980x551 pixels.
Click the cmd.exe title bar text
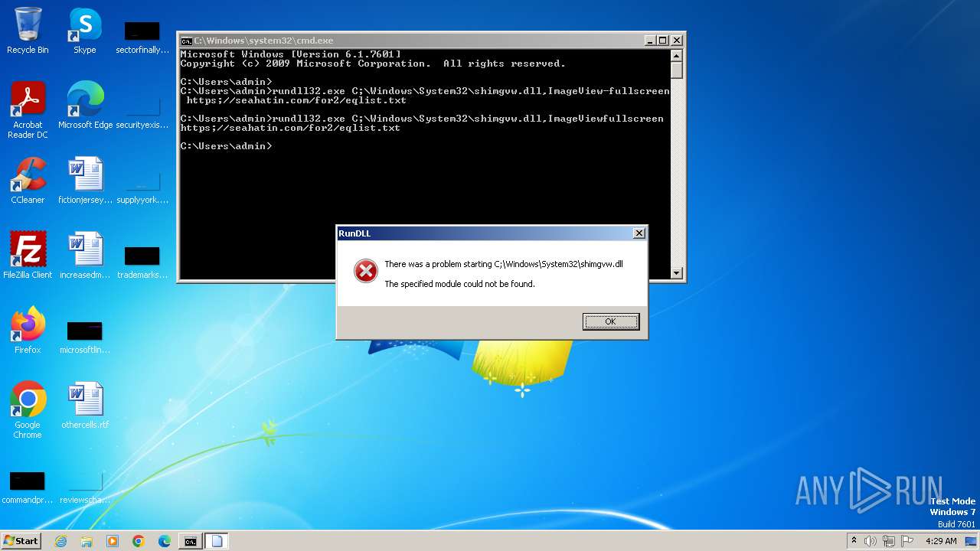pyautogui.click(x=263, y=41)
